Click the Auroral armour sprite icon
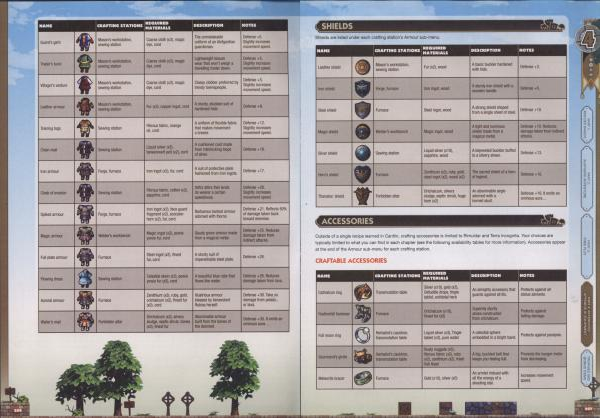Image resolution: width=600 pixels, height=418 pixels. (x=85, y=300)
